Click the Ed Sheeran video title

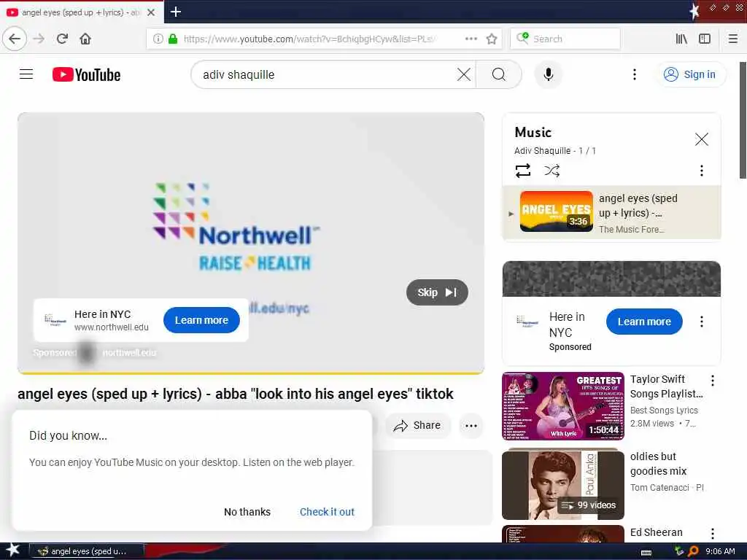[656, 532]
